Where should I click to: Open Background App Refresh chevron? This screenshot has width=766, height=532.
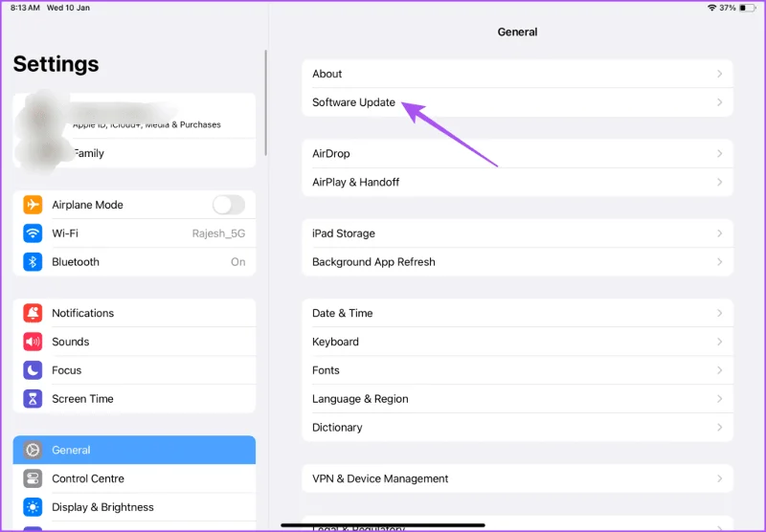720,262
